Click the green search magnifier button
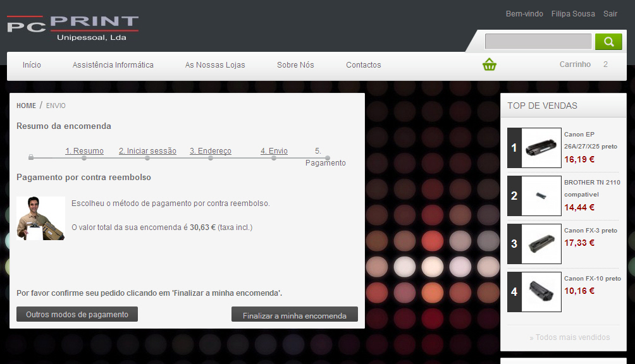Viewport: 635px width, 364px height. coord(608,42)
